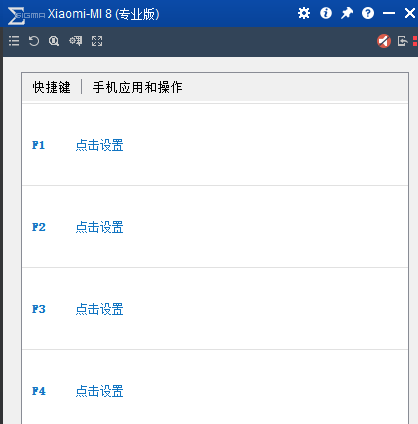Click the 手机应用和操作 column header
The height and width of the screenshot is (424, 418).
tap(138, 87)
